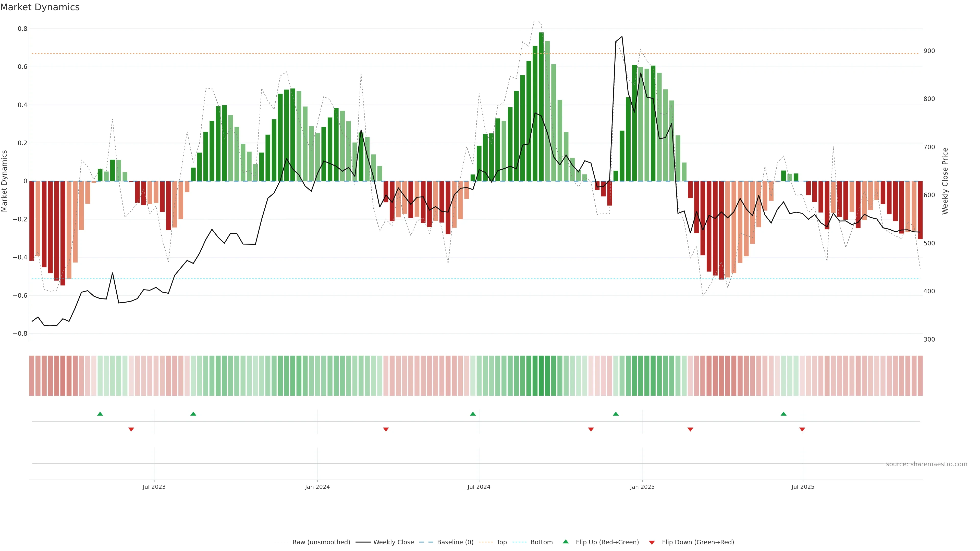Click the leftmost pink heatmap strip cell
The image size is (980, 551).
click(x=32, y=376)
